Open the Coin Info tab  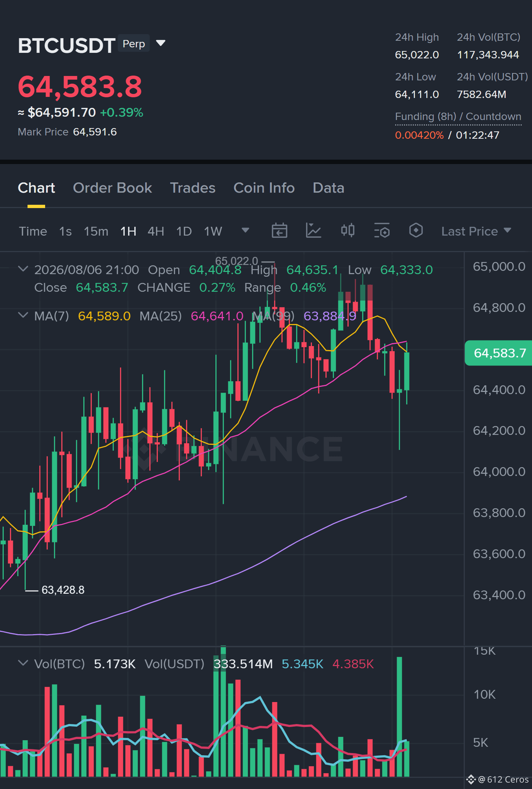[264, 188]
